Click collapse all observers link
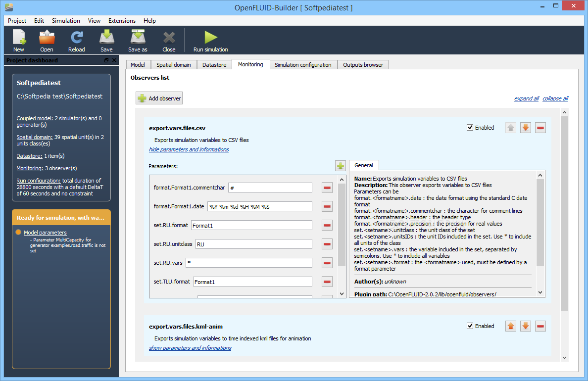 click(x=555, y=98)
